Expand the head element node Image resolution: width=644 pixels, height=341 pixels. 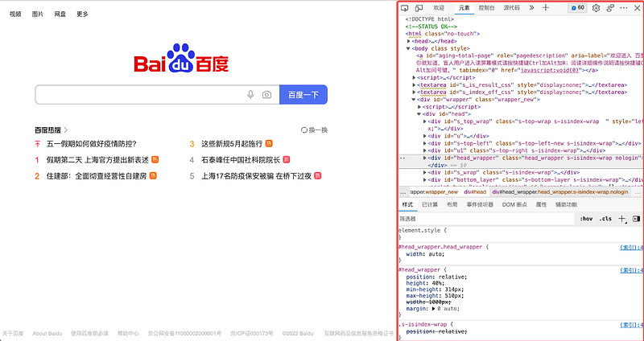[409, 41]
